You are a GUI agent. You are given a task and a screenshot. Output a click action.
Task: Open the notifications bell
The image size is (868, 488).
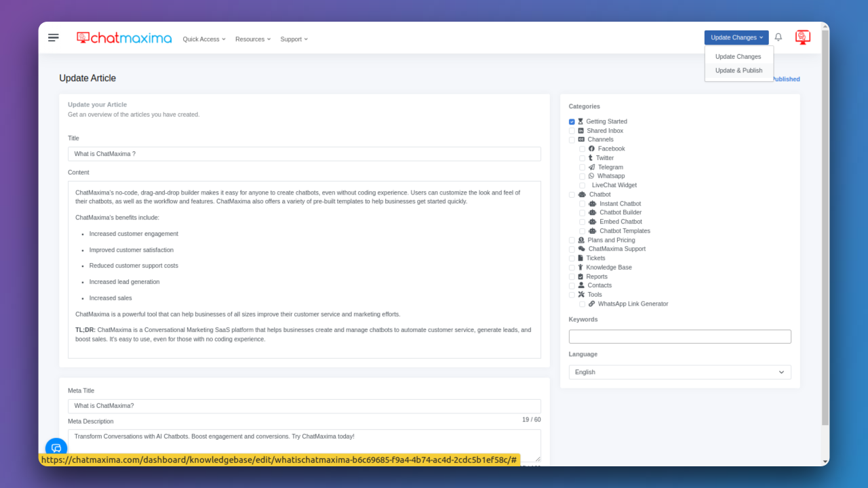(x=778, y=37)
